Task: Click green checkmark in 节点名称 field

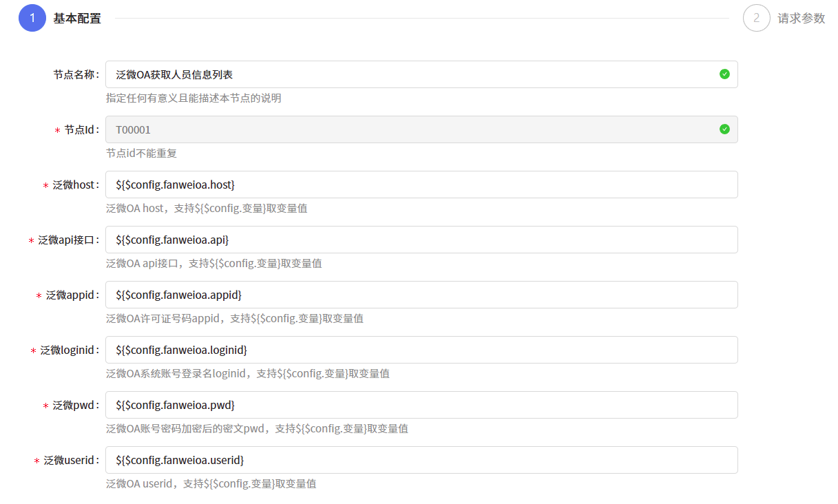Action: pos(724,74)
